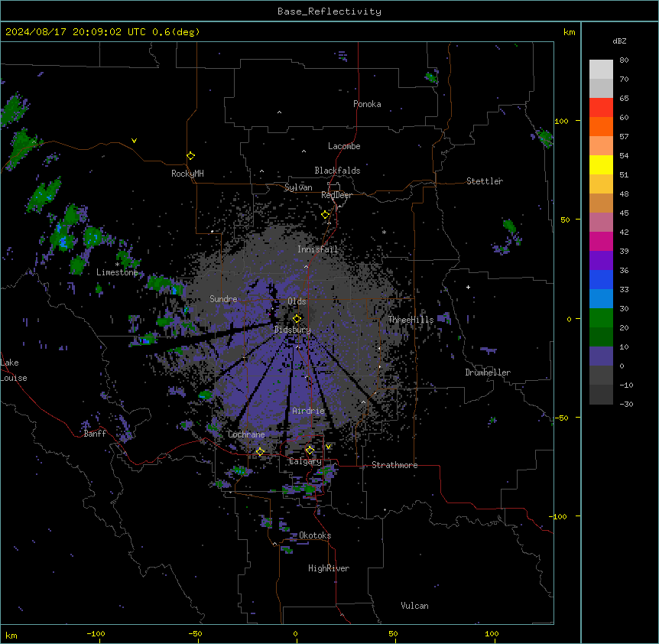
Task: Click the HighRiver label
Action: point(328,568)
